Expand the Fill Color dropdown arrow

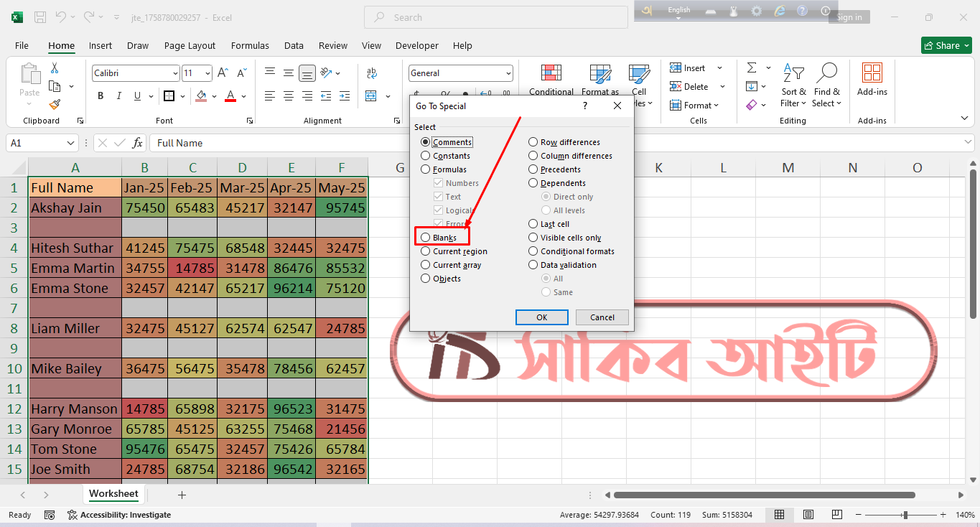click(x=213, y=95)
